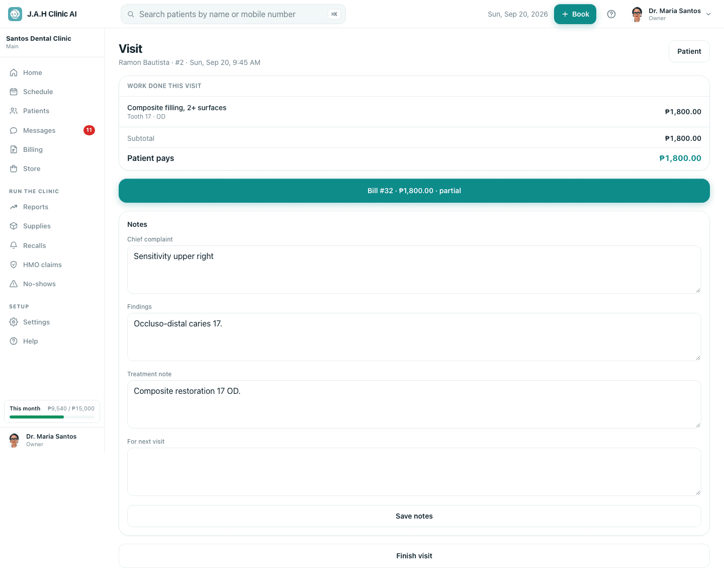Image resolution: width=724 pixels, height=588 pixels.
Task: Click the Reports trend-line icon
Action: [x=14, y=207]
